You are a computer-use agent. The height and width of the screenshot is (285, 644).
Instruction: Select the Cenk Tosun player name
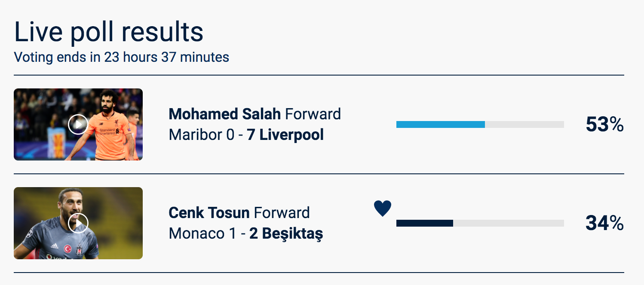209,213
